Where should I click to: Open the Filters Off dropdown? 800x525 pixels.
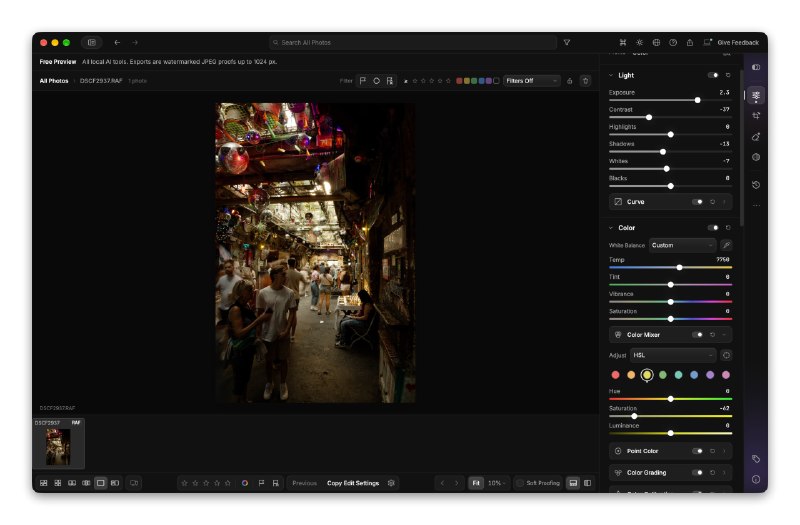coord(531,81)
